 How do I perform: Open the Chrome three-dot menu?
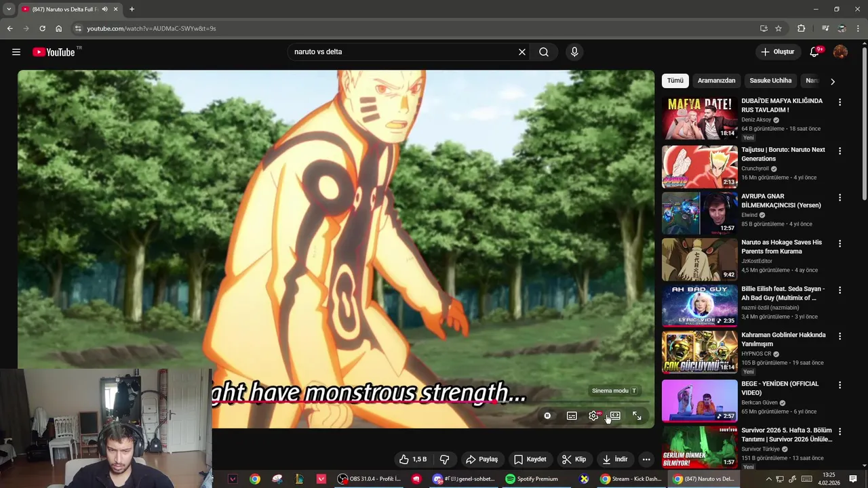point(859,28)
